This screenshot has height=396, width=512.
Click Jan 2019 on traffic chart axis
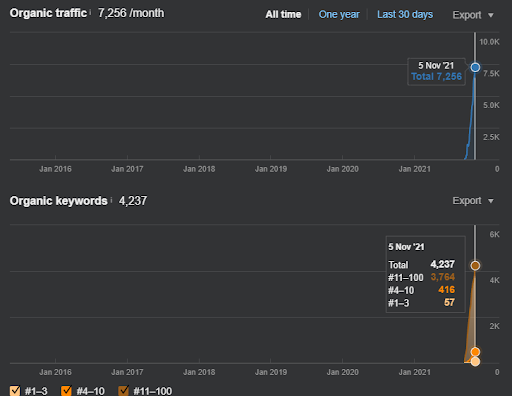(x=271, y=169)
